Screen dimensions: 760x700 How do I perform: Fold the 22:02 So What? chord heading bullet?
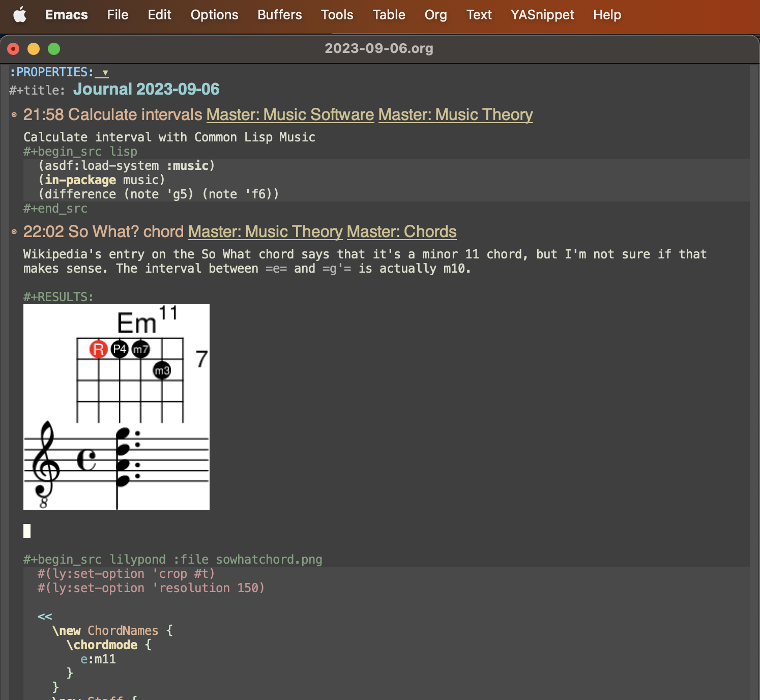coord(14,232)
